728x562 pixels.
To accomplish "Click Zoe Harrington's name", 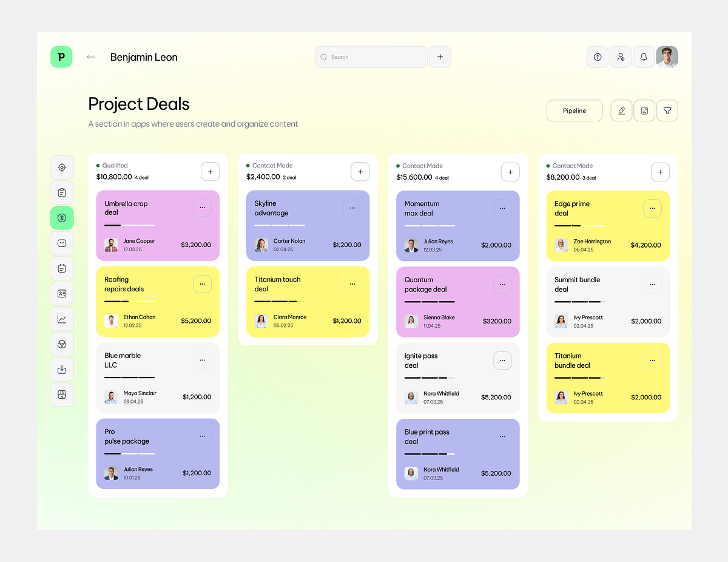I will (x=592, y=241).
